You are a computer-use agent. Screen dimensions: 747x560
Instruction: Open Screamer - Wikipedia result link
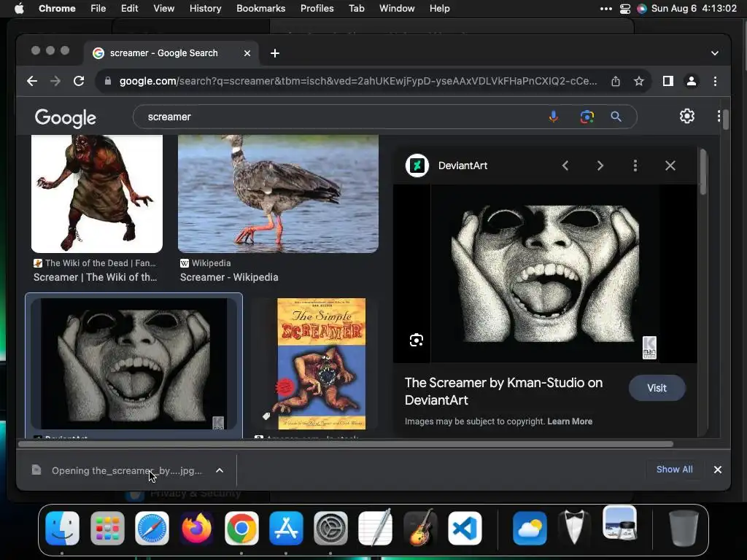tap(229, 277)
